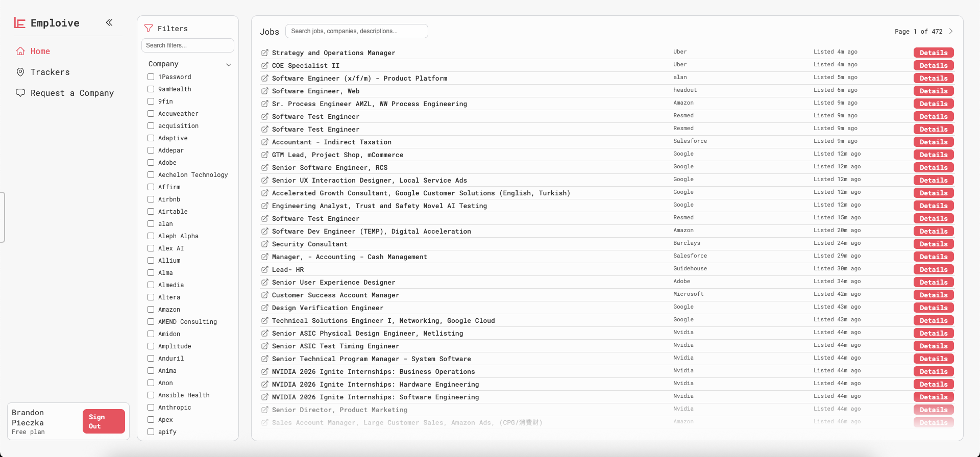
Task: Click the Emploive logo icon
Action: (20, 23)
